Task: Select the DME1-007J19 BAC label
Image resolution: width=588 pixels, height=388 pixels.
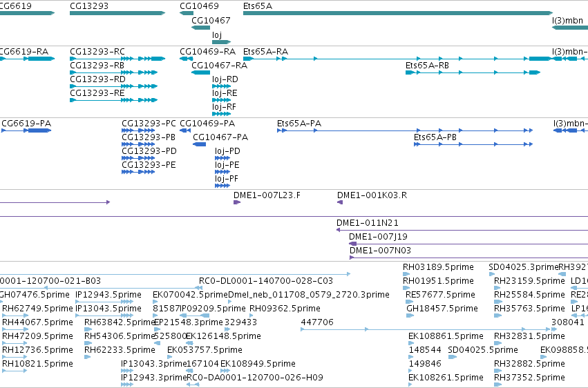Action: point(378,237)
